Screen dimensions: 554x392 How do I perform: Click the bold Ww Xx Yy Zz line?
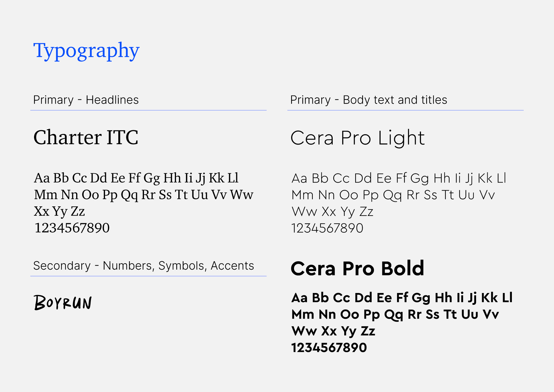[x=333, y=331]
